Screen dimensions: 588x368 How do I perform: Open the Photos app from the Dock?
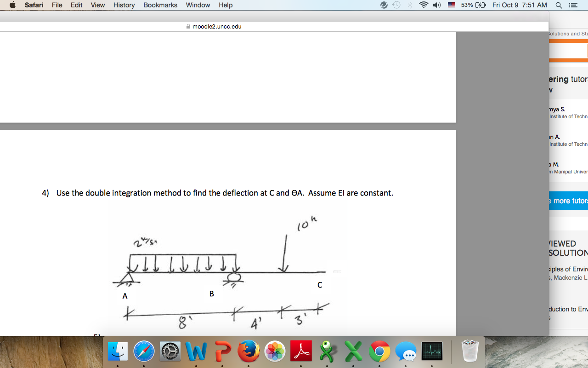coord(275,351)
